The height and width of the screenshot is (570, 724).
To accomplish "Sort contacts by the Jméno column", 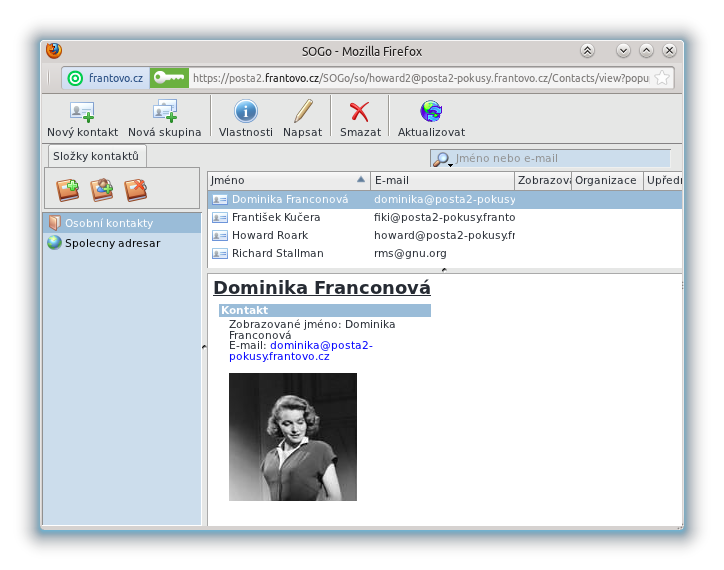I will (280, 180).
